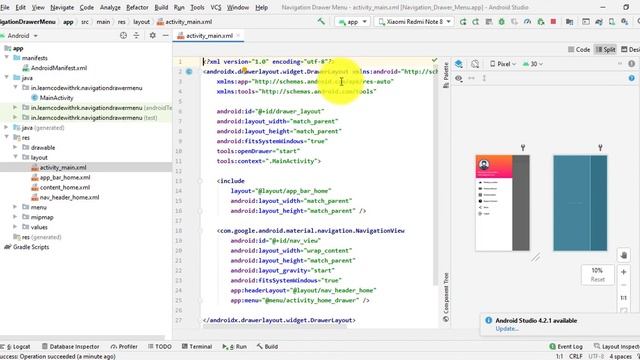Switch to Code view mode
The image size is (640, 360).
[579, 49]
